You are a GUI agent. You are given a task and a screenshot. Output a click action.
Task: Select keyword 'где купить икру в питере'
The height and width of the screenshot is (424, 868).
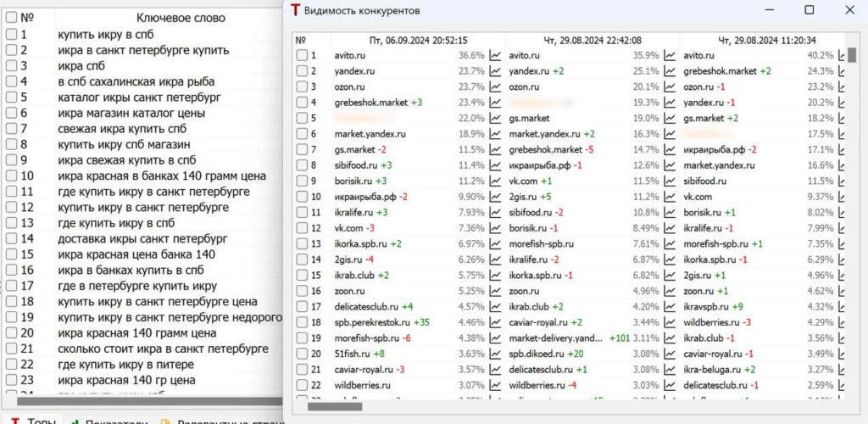coord(125,365)
